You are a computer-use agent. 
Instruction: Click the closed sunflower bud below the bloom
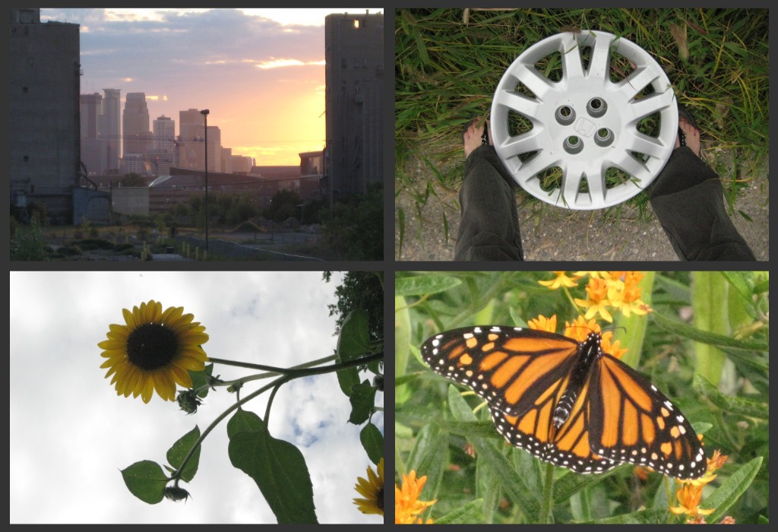tap(188, 401)
